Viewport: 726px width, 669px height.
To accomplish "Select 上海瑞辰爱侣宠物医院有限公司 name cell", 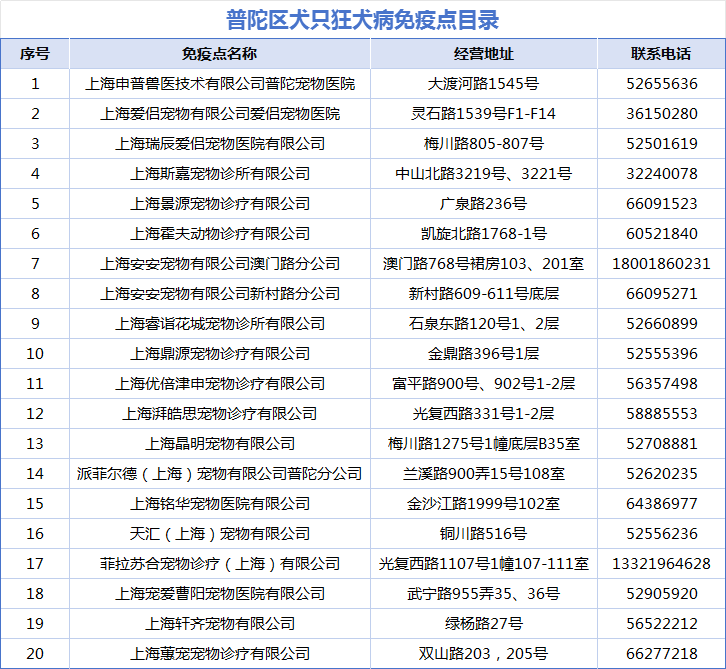I will (x=220, y=144).
